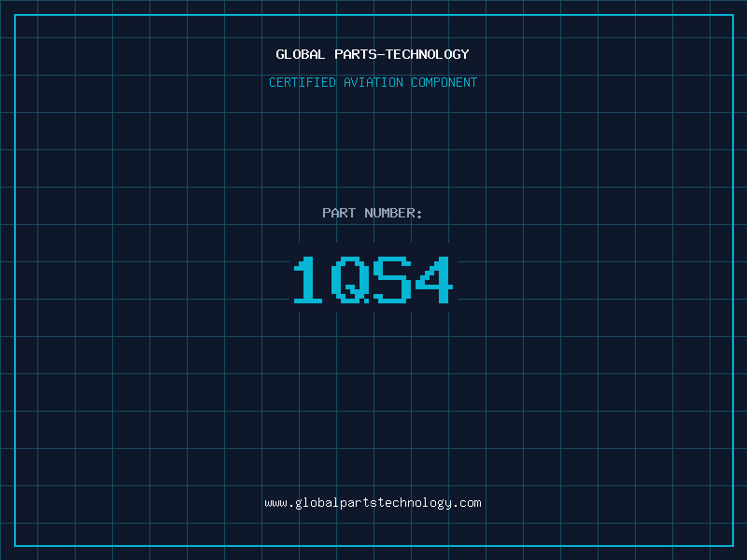Click the letter S in the part number
Screen dimensions: 747x560
click(393, 280)
